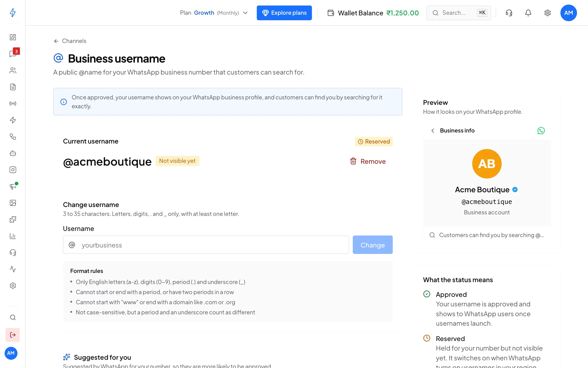
Task: Open the inbox chat icon with badge 3
Action: tap(13, 54)
